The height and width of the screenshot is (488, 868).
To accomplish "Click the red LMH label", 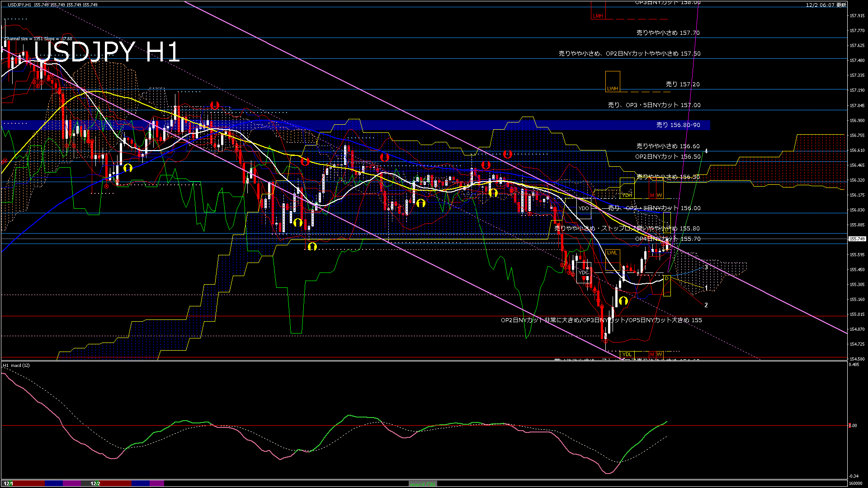I will tap(598, 16).
